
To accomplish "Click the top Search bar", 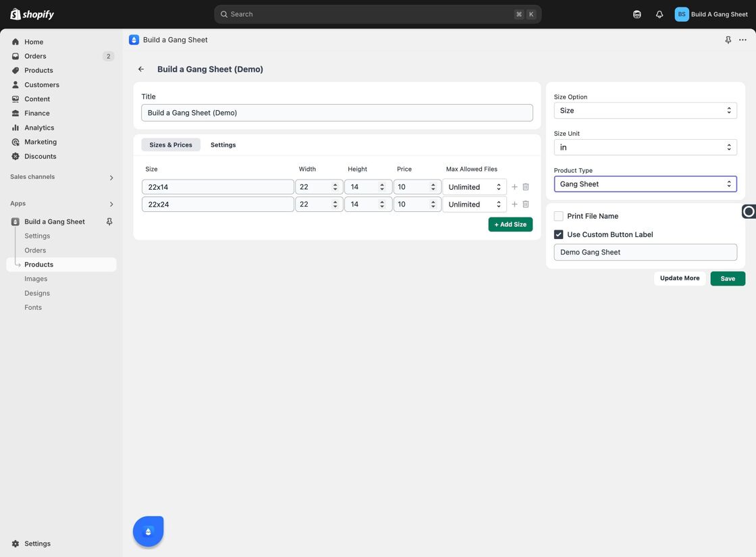I will [377, 14].
